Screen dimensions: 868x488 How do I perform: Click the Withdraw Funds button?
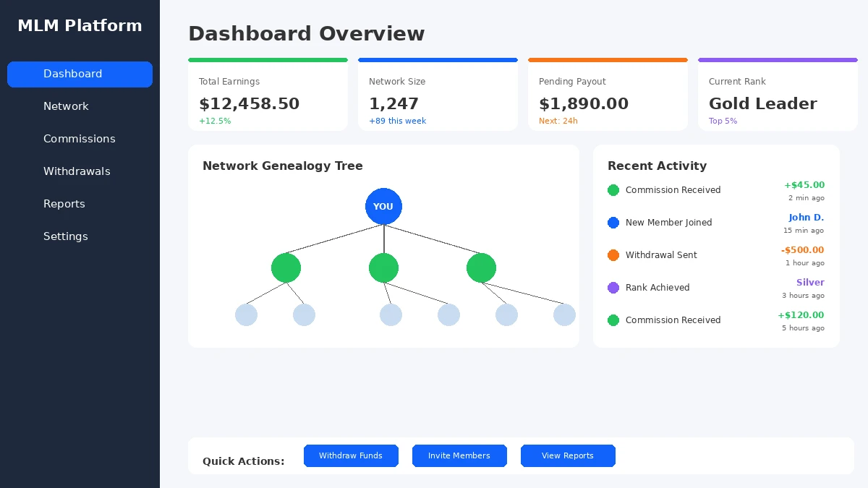click(351, 455)
